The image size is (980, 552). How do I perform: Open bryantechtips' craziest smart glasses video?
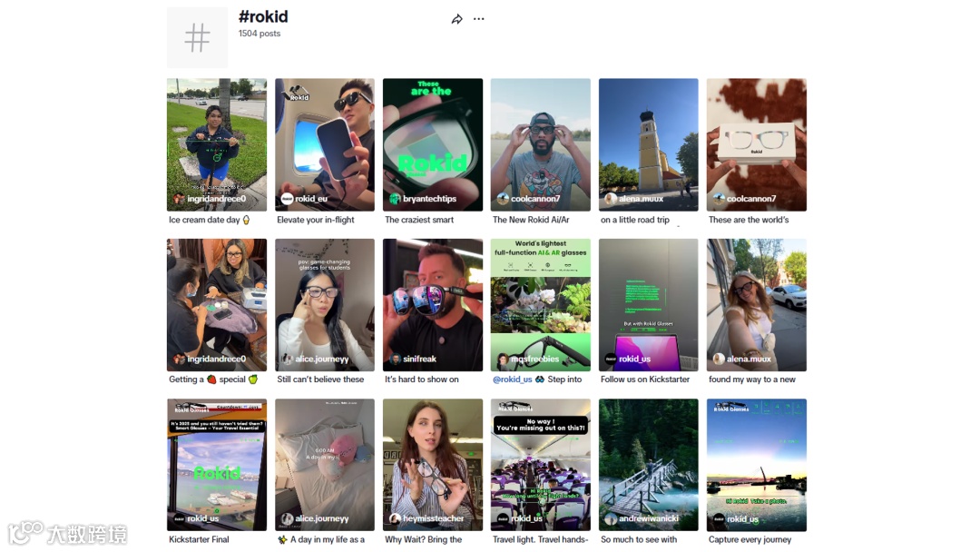(x=433, y=144)
